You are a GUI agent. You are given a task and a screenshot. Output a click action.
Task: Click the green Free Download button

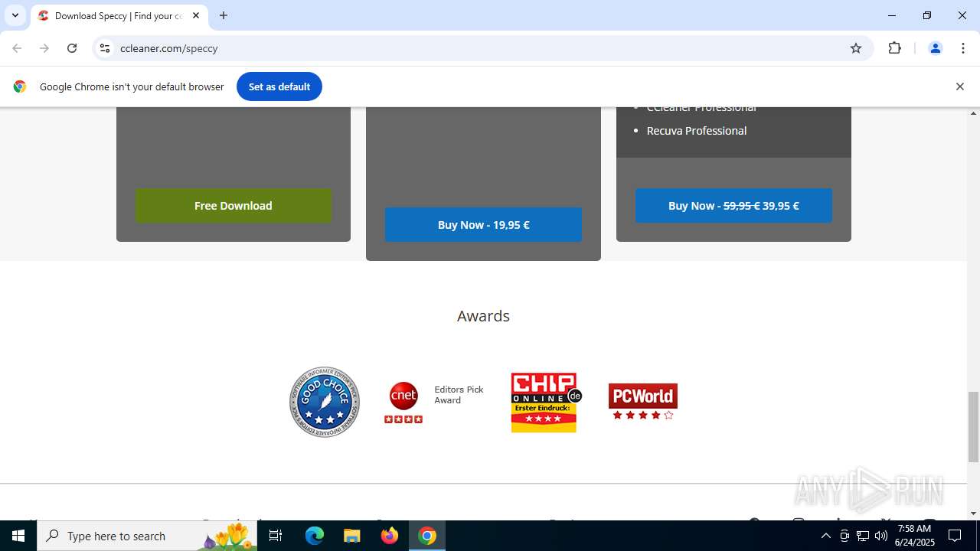(x=234, y=205)
